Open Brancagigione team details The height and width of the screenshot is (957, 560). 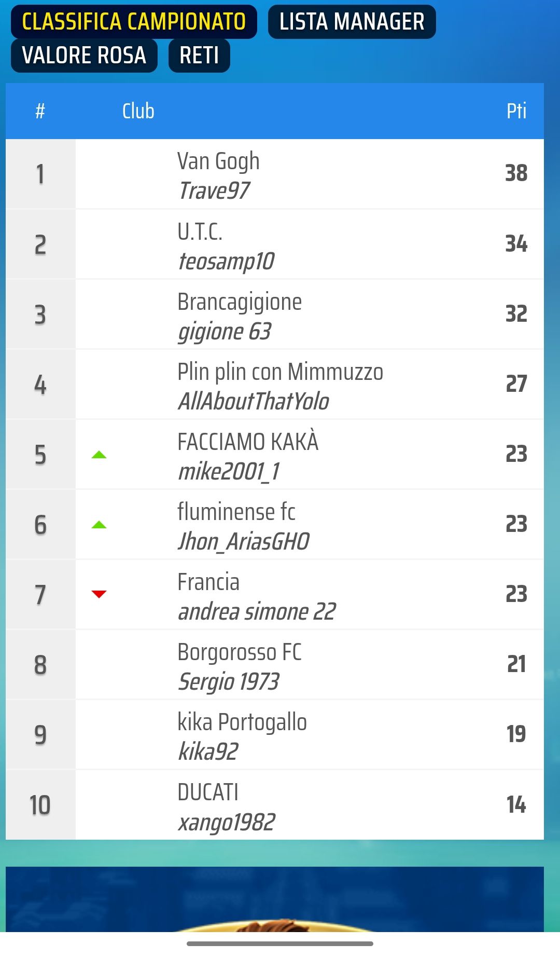275,314
